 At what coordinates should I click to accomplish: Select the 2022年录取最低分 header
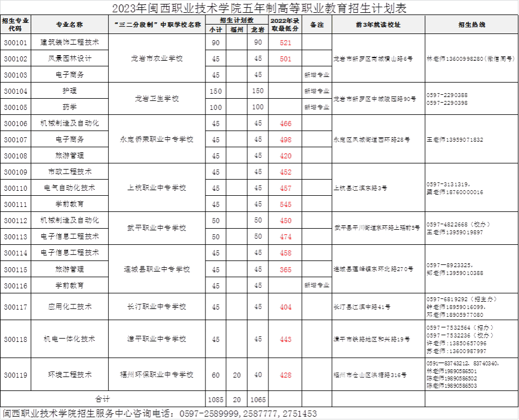[285, 25]
